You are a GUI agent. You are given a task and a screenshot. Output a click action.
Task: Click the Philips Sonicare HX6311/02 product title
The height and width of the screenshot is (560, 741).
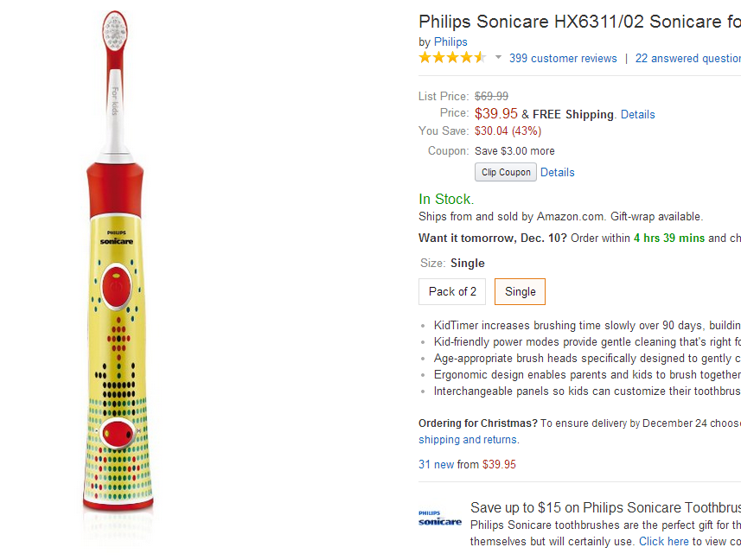[578, 21]
